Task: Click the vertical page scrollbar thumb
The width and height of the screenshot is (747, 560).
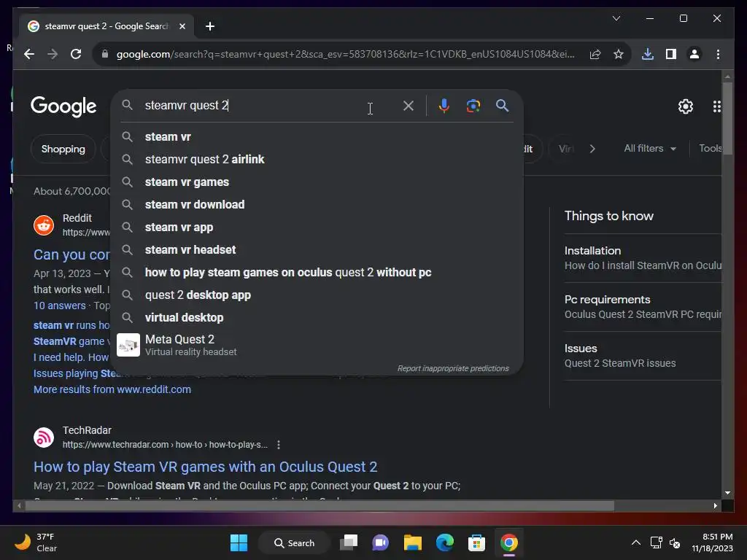Action: coord(727,117)
